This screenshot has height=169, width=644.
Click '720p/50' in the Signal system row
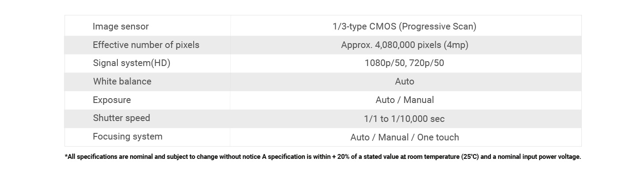click(427, 63)
